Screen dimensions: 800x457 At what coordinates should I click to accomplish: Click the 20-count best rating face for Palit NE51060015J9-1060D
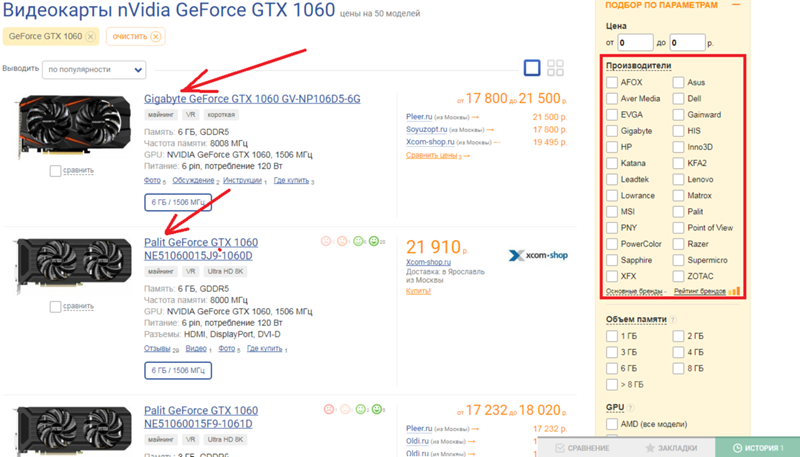pos(374,241)
